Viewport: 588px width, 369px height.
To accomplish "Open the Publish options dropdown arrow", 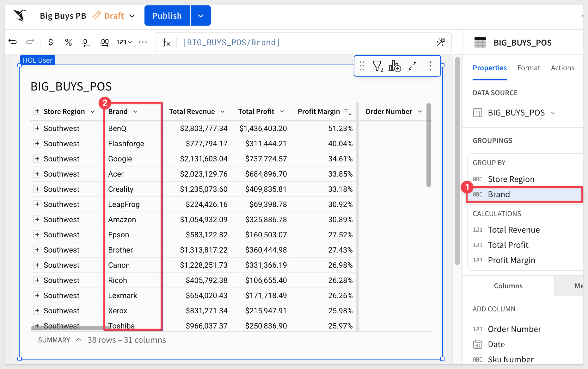I will 201,16.
